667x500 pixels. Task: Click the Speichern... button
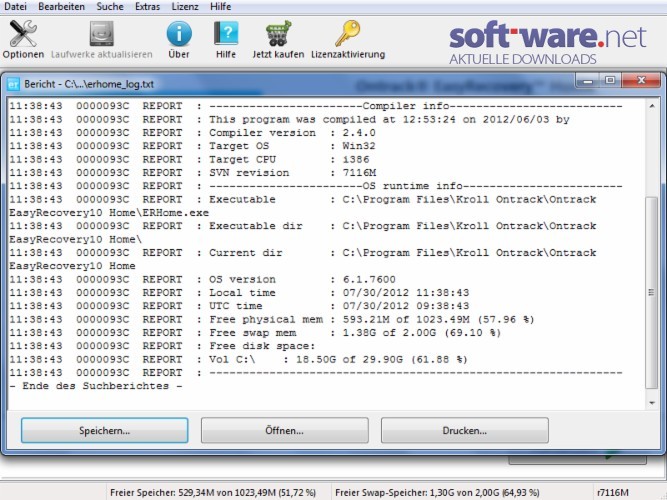pos(105,430)
